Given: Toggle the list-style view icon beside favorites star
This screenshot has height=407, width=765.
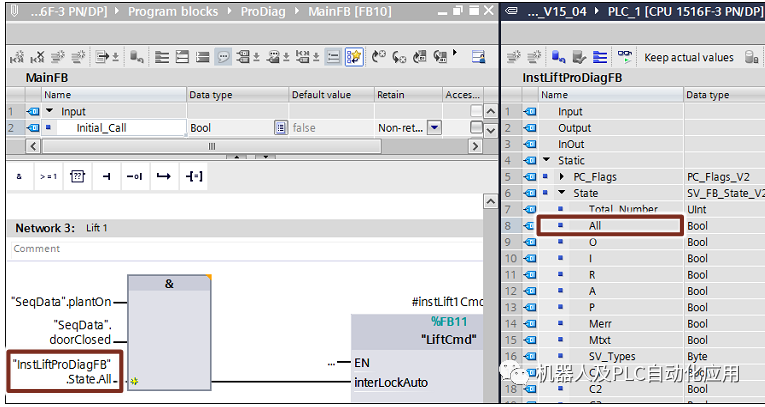Looking at the screenshot, I should tap(333, 58).
